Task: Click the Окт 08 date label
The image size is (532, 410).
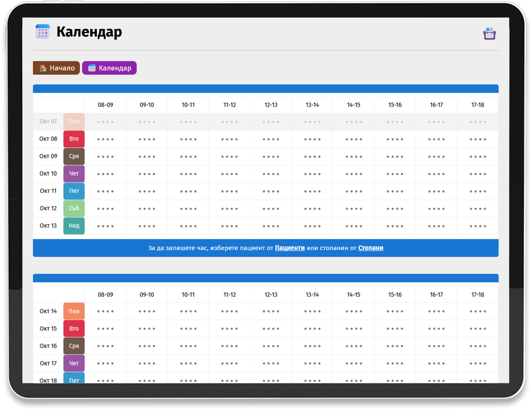Action: [48, 138]
